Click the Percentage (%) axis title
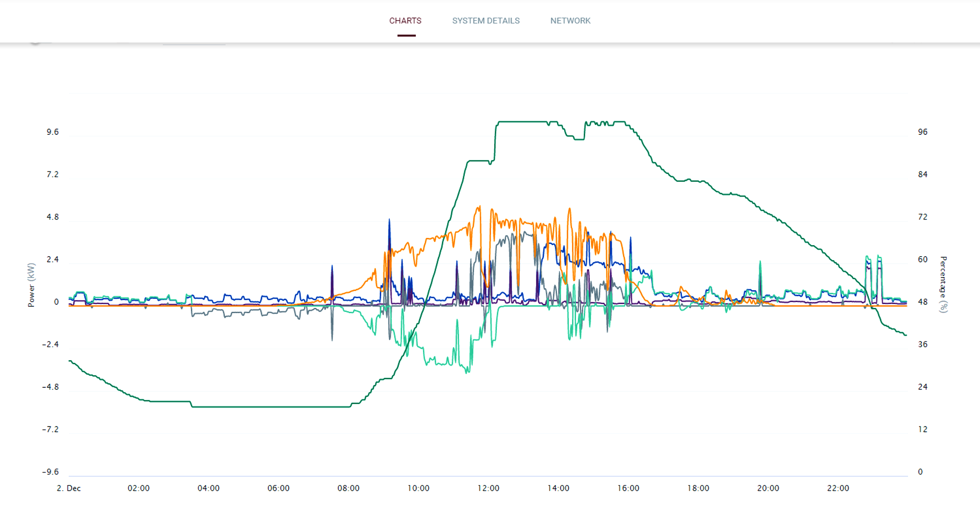This screenshot has width=980, height=506. pyautogui.click(x=943, y=284)
